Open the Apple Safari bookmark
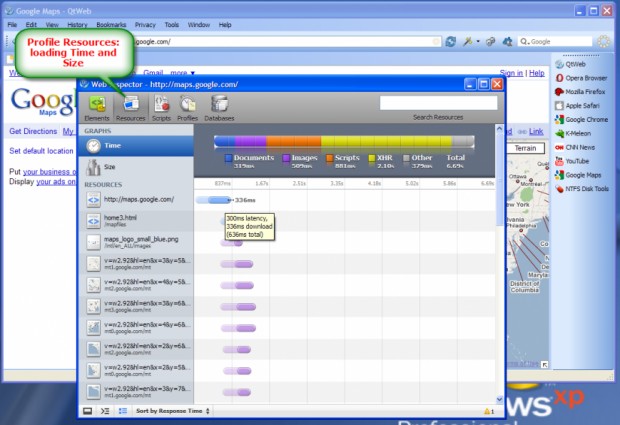The height and width of the screenshot is (425, 620). (x=577, y=106)
